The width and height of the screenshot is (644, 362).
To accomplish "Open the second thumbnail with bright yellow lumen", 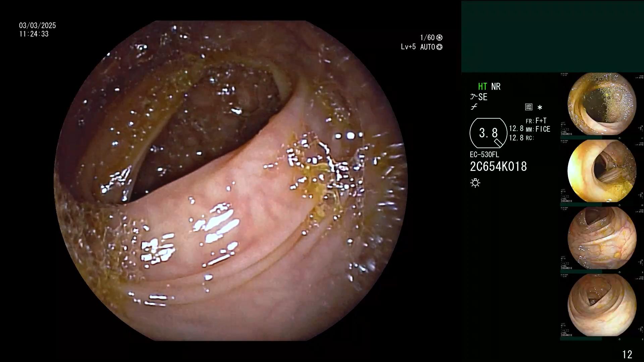I will [x=602, y=171].
